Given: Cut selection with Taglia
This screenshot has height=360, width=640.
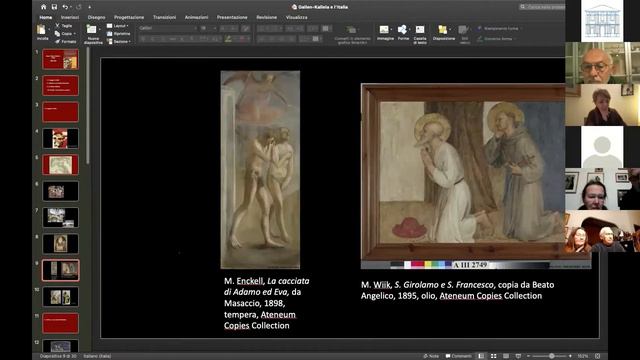Looking at the screenshot, I should pos(64,25).
